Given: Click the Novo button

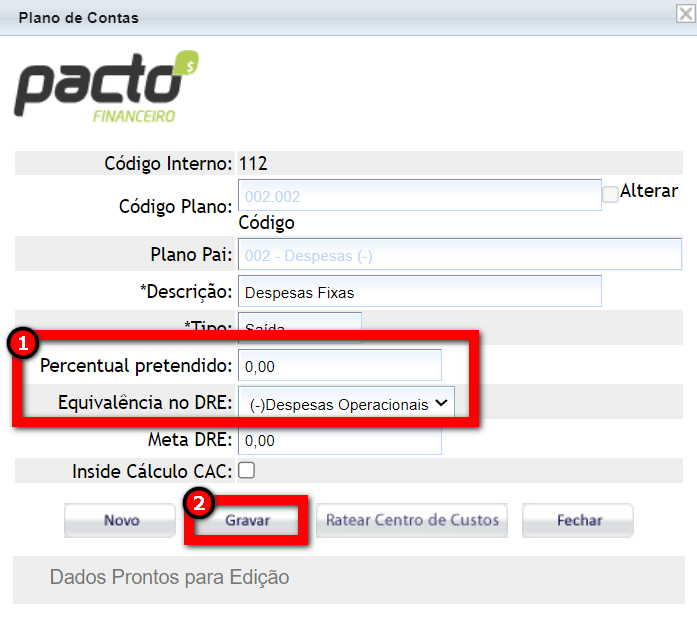Looking at the screenshot, I should [x=121, y=521].
